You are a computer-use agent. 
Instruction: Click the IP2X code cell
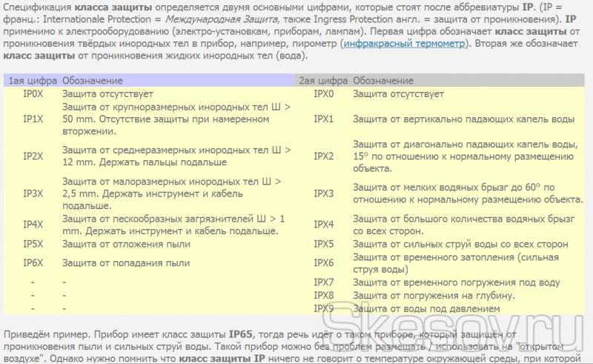(x=33, y=156)
